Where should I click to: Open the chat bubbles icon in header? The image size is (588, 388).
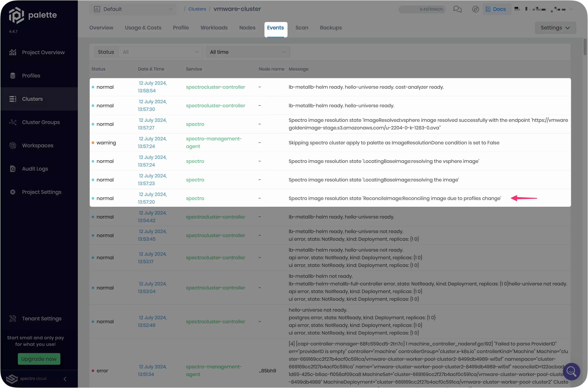[457, 9]
